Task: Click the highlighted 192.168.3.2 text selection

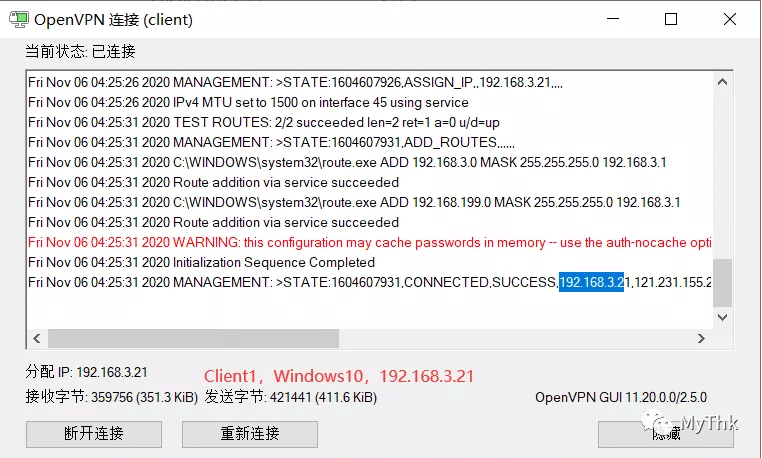Action: pyautogui.click(x=591, y=282)
